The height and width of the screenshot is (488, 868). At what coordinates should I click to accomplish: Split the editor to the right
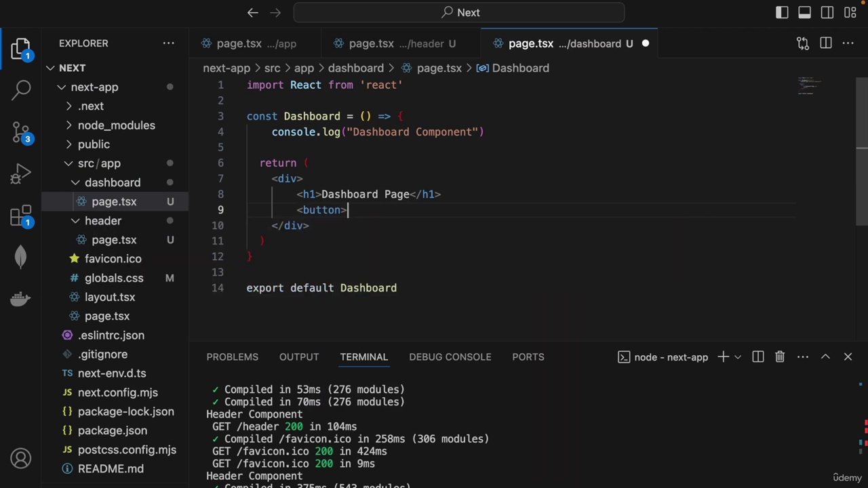826,43
